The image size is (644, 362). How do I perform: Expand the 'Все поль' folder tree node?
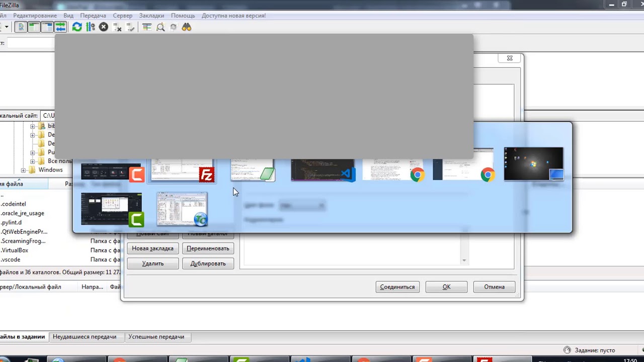tap(33, 161)
